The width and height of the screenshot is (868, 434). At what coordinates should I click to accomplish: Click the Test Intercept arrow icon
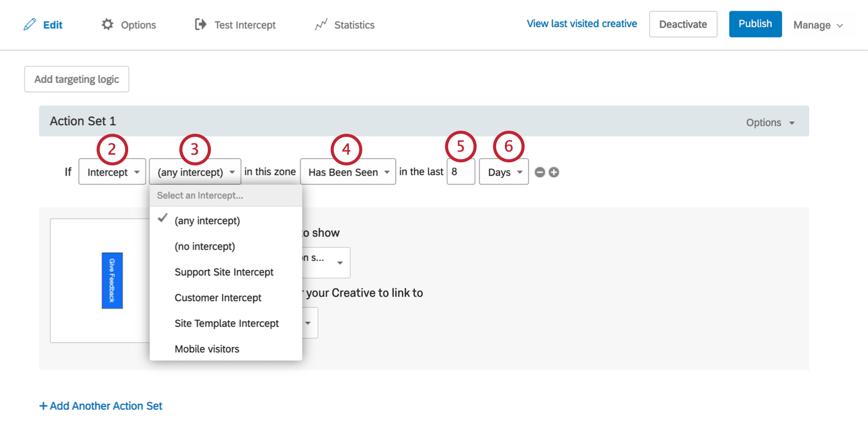(x=201, y=25)
